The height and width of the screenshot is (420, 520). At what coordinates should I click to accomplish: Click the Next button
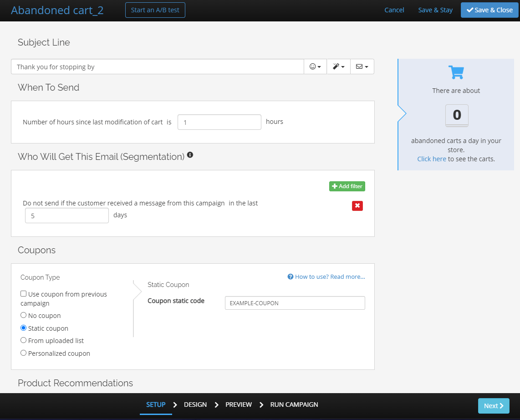tap(494, 406)
